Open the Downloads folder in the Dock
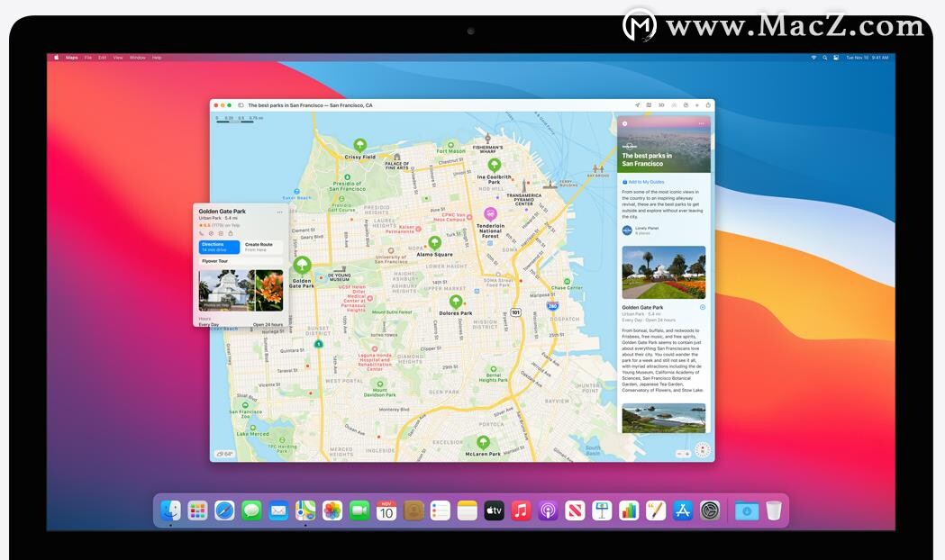945x560 pixels. tap(747, 510)
